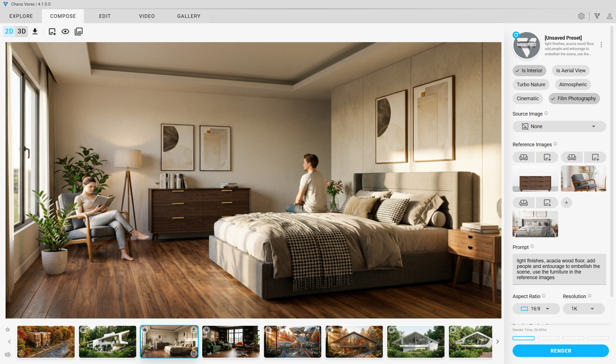
Task: Toggle the eye preview icon in toolbar
Action: click(65, 31)
